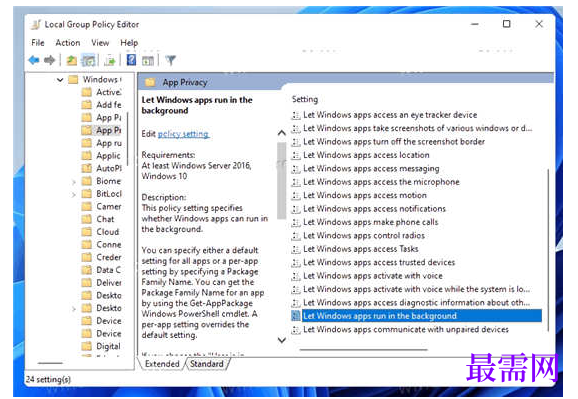The width and height of the screenshot is (578, 399).
Task: Select the Active tree folder
Action: (x=102, y=92)
